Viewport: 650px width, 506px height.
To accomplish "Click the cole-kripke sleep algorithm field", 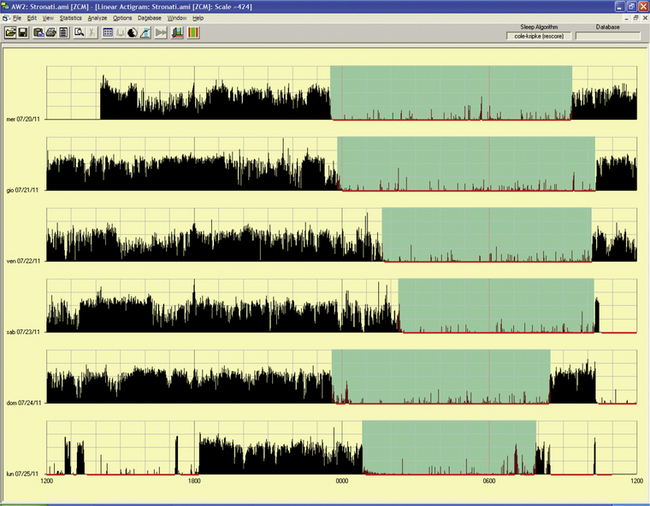I will (540, 36).
